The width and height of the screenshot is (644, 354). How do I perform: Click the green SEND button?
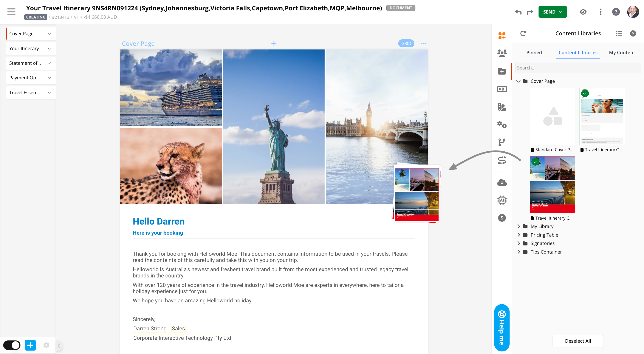click(552, 12)
